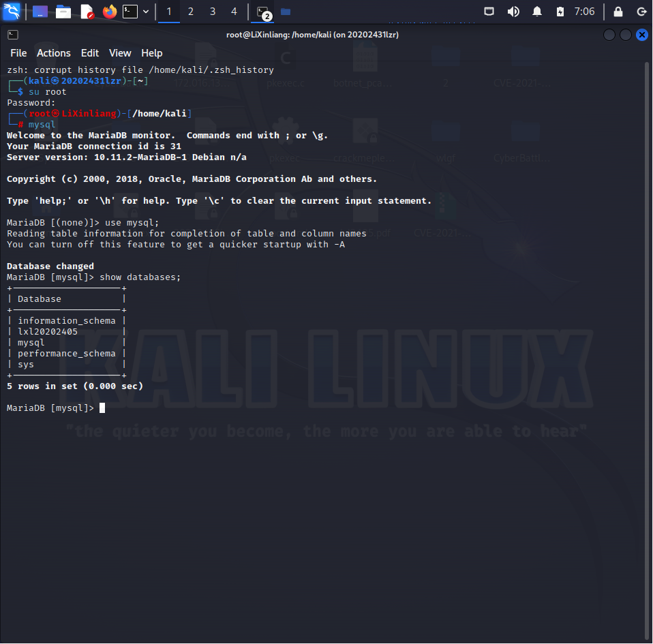Viewport: 653px width, 644px height.
Task: Open the View menu in terminal
Action: point(120,53)
